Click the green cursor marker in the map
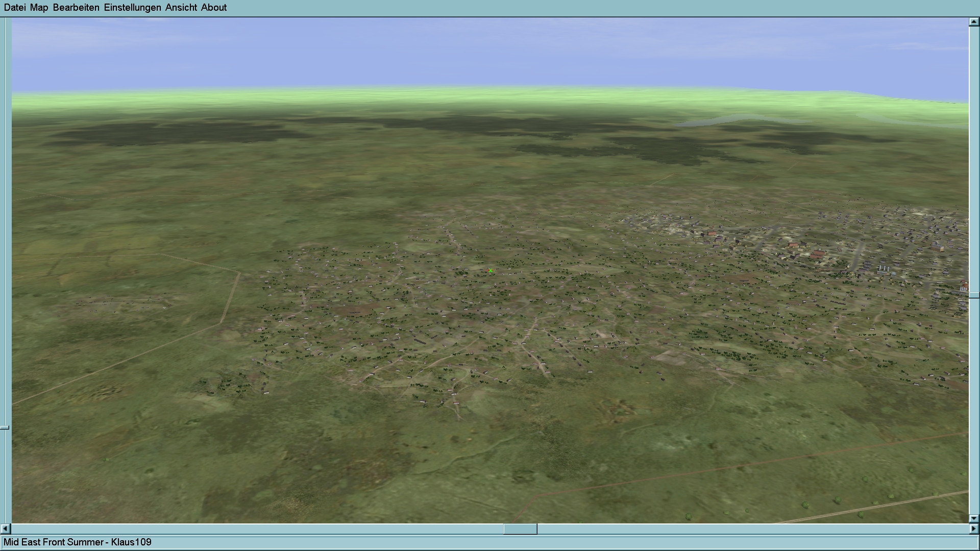 click(x=491, y=271)
